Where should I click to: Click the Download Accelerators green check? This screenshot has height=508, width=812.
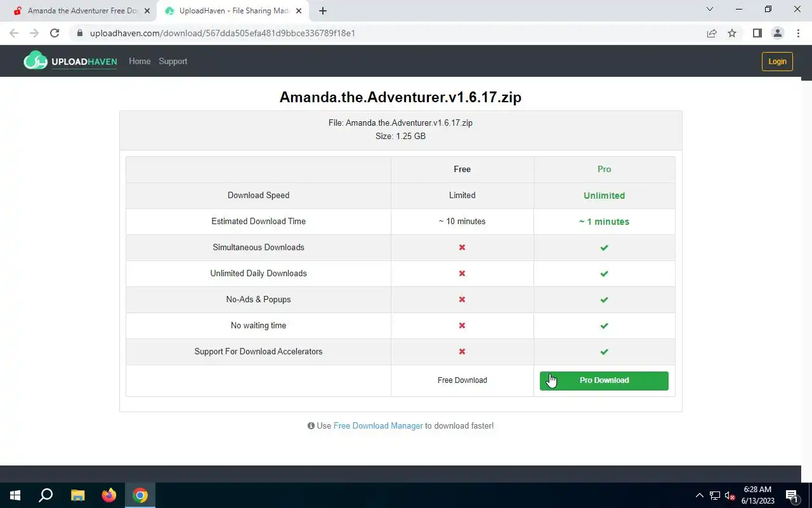[x=604, y=352]
